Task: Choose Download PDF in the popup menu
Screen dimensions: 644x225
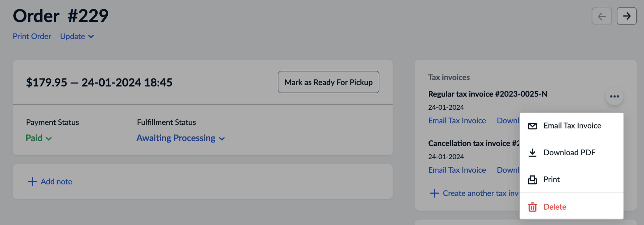Action: pyautogui.click(x=569, y=153)
